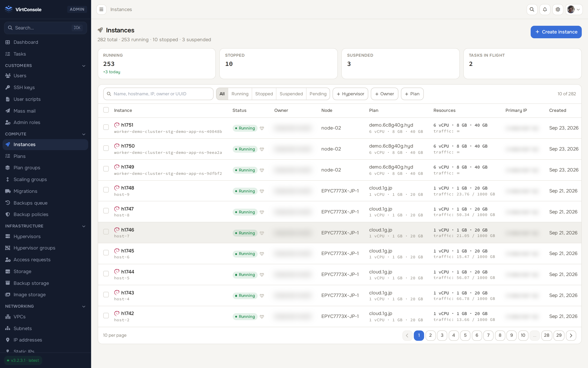The width and height of the screenshot is (588, 368).
Task: Open Admin roles page
Action: (x=45, y=122)
